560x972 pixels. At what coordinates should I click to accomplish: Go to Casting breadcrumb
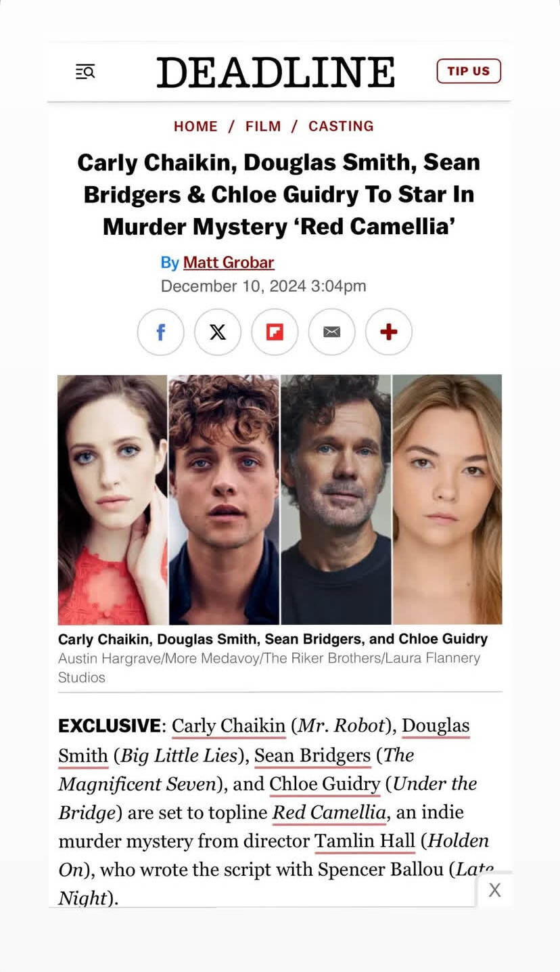click(341, 126)
